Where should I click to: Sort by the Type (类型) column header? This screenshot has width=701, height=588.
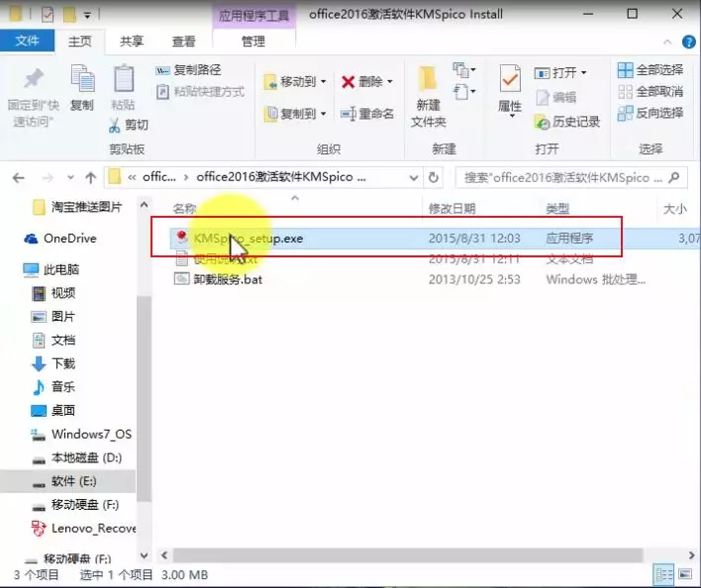tap(557, 208)
